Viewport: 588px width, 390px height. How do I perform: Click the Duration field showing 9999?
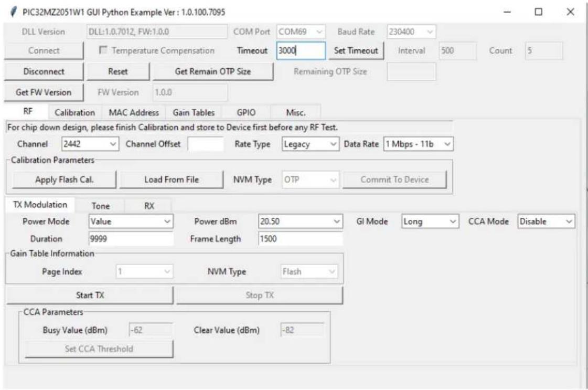(131, 239)
